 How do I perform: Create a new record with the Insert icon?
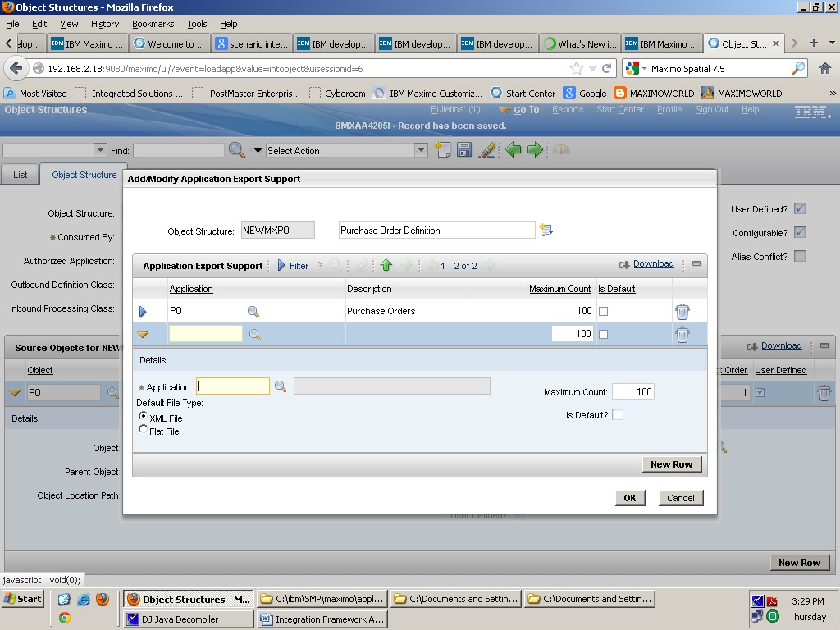(x=441, y=150)
